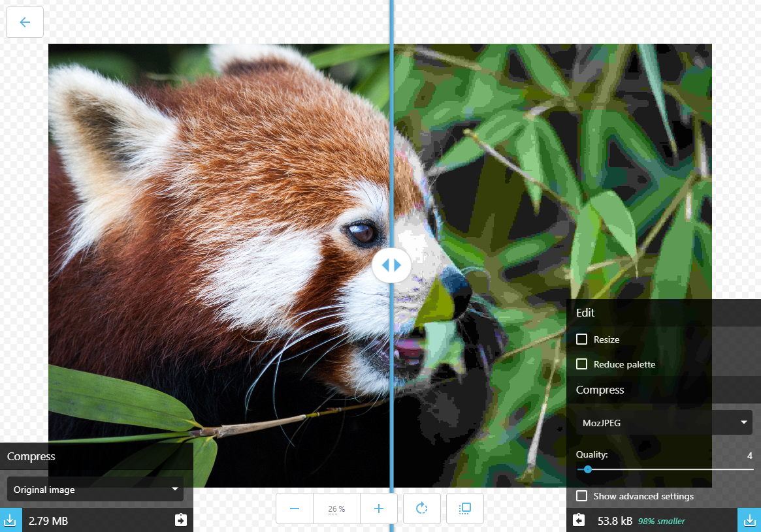This screenshot has height=532, width=761.
Task: Enable the Reduce palette checkbox
Action: (581, 364)
